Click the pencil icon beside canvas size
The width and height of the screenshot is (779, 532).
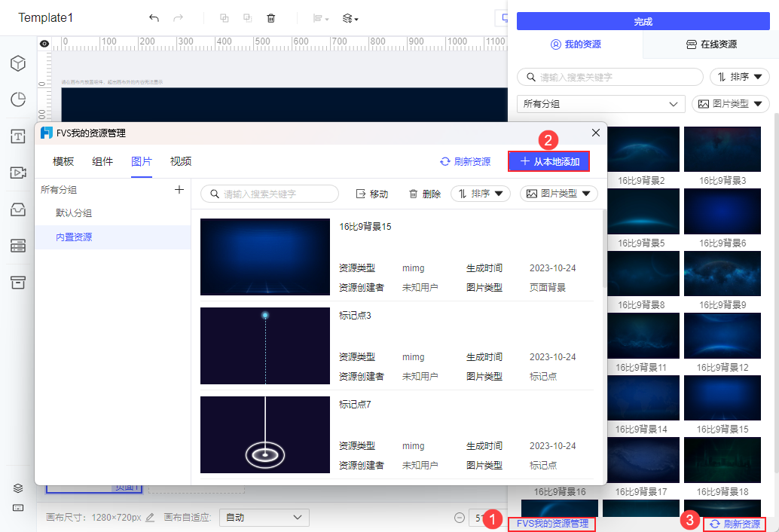point(149,517)
